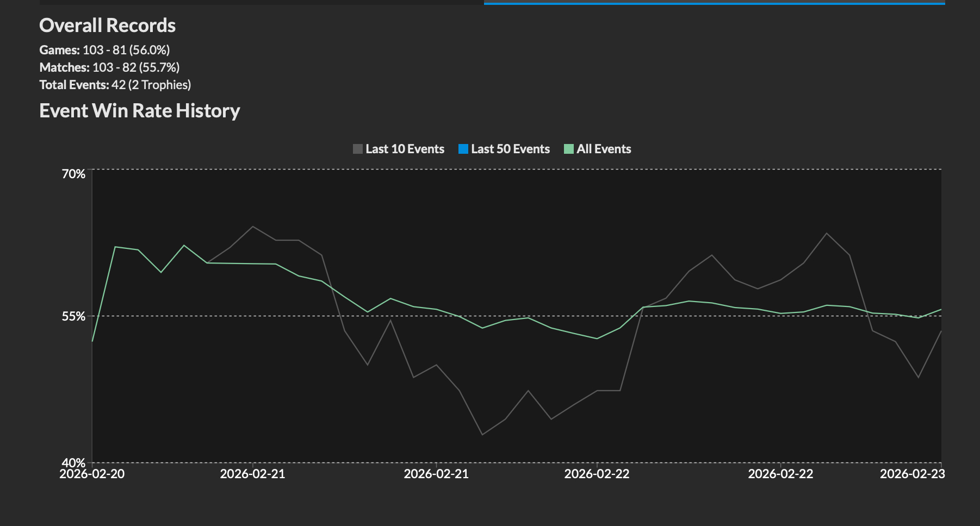Select the blue-underlined active tab at top
This screenshot has width=980, height=526.
click(x=714, y=2)
